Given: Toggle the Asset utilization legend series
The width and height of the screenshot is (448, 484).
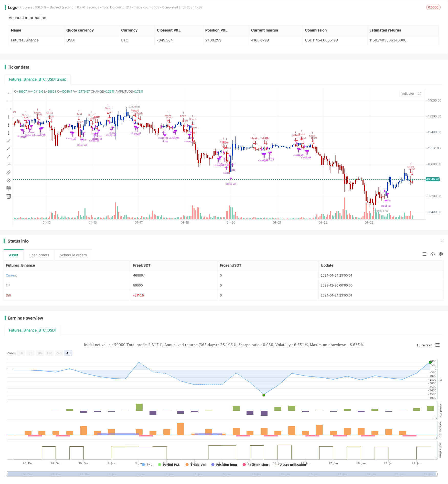Looking at the screenshot, I should tap(291, 465).
